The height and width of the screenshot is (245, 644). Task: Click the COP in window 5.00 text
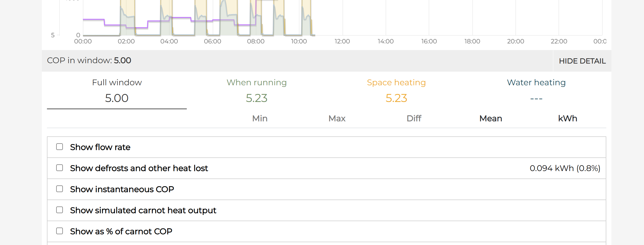click(x=89, y=61)
